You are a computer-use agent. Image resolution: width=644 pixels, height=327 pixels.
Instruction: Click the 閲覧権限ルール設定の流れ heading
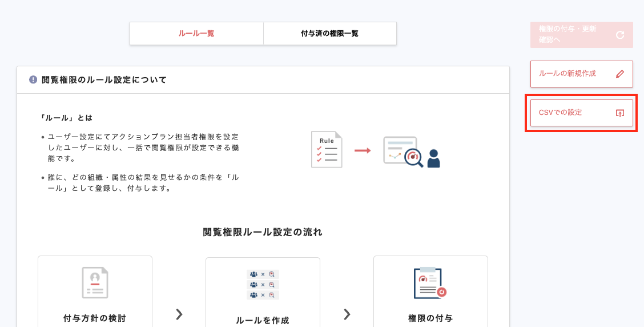click(x=263, y=232)
